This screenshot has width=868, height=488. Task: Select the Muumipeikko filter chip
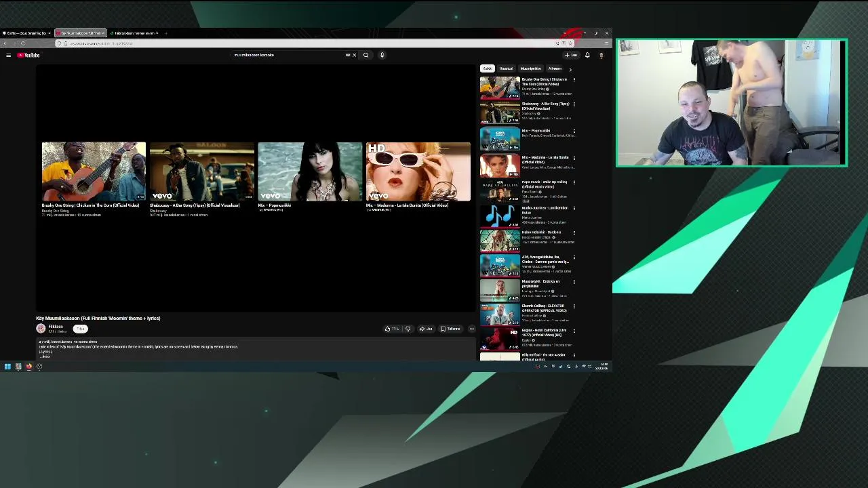530,68
